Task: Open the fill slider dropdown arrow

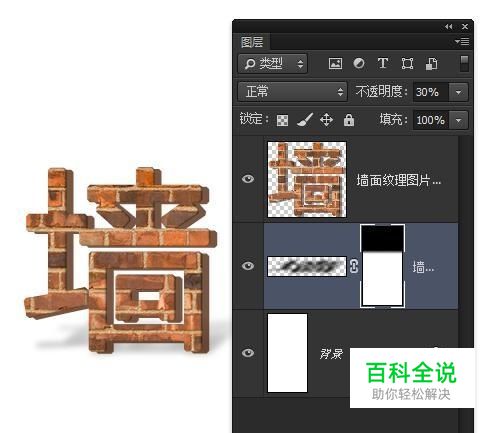Action: coord(458,120)
